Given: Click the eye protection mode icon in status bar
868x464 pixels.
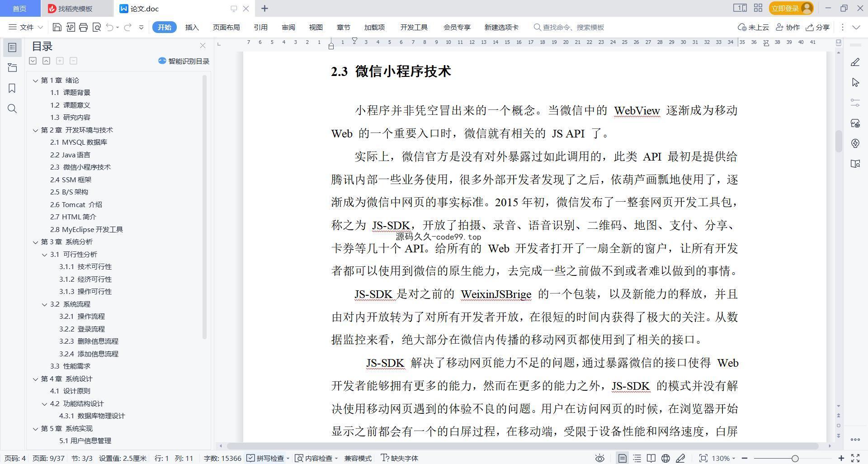Looking at the screenshot, I should click(x=599, y=458).
